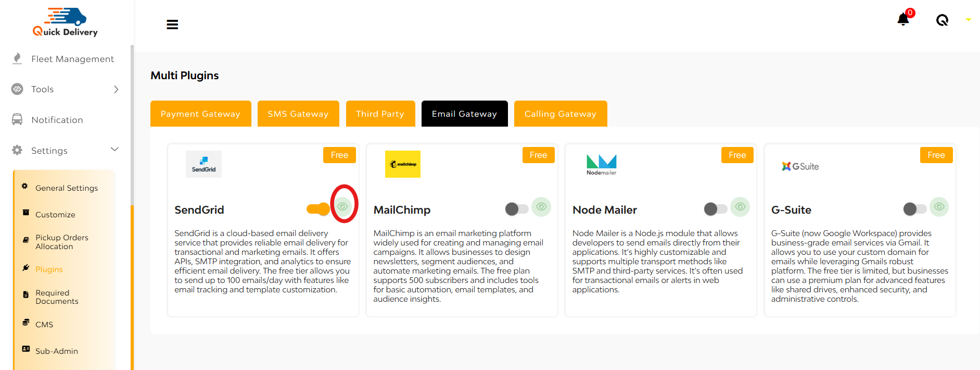Open the CMS page
The width and height of the screenshot is (980, 370).
click(44, 325)
